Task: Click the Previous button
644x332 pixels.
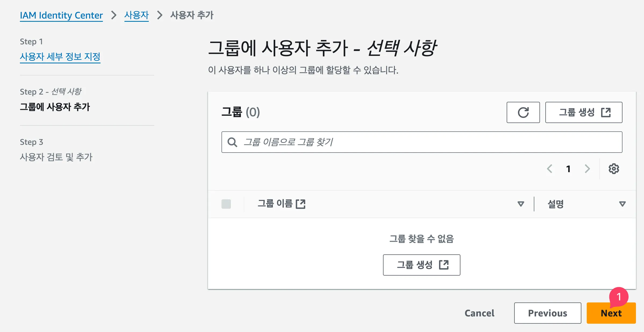Action: (x=548, y=313)
